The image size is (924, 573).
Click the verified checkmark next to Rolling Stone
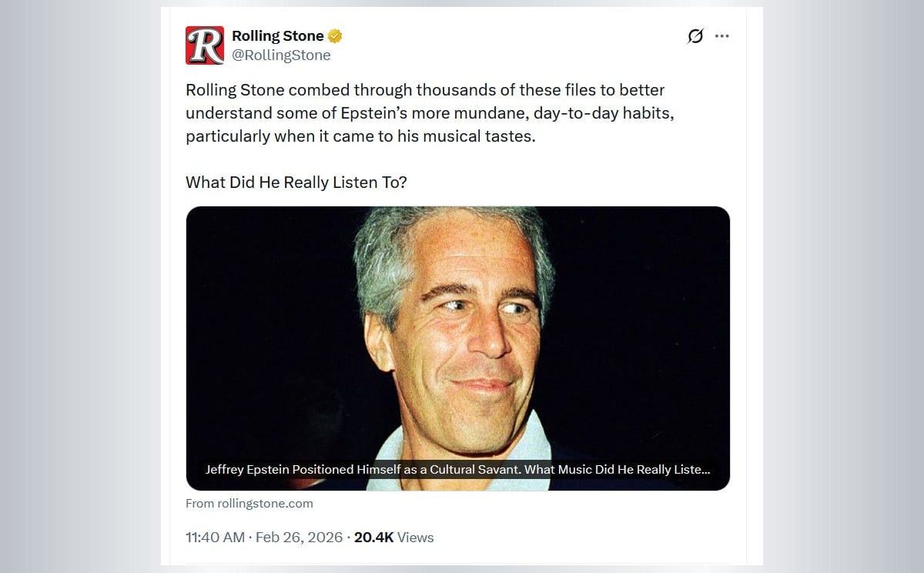333,35
